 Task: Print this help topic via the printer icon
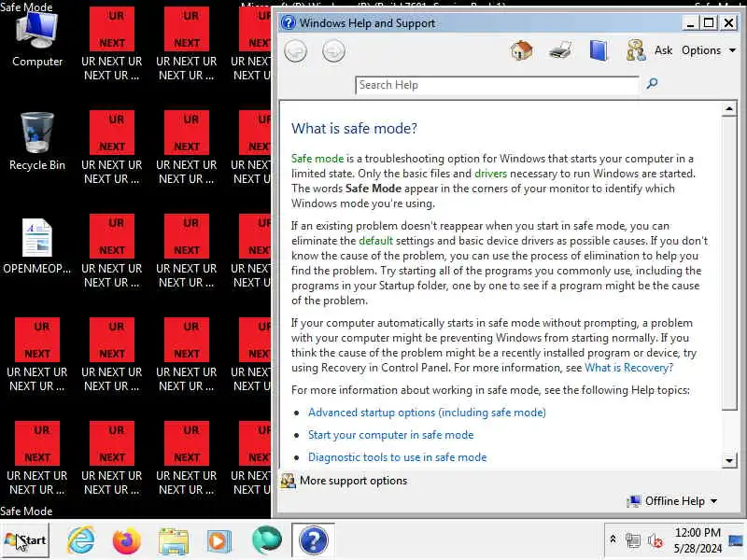(x=560, y=50)
